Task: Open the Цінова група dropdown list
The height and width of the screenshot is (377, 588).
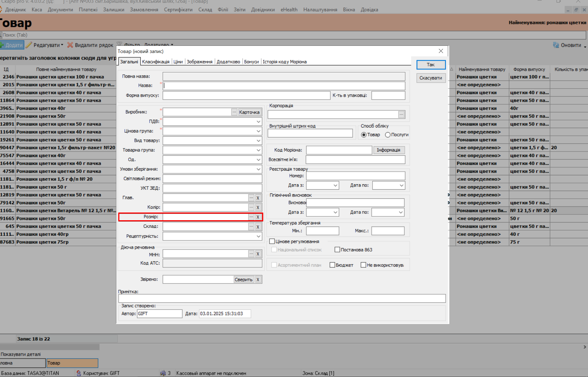Action: [258, 131]
